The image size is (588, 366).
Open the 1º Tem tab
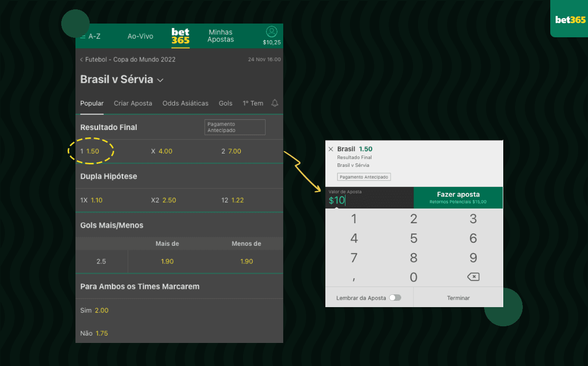(253, 104)
